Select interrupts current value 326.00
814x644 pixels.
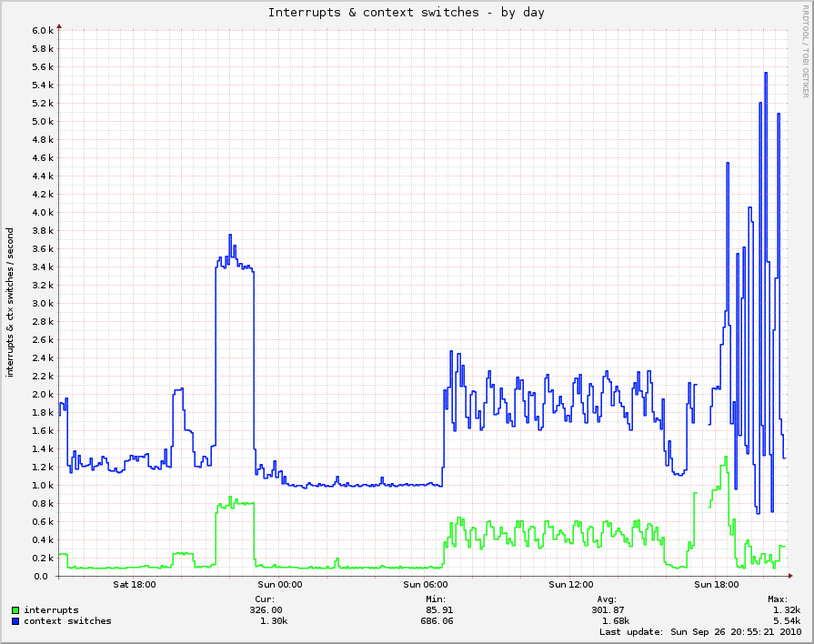pyautogui.click(x=266, y=610)
